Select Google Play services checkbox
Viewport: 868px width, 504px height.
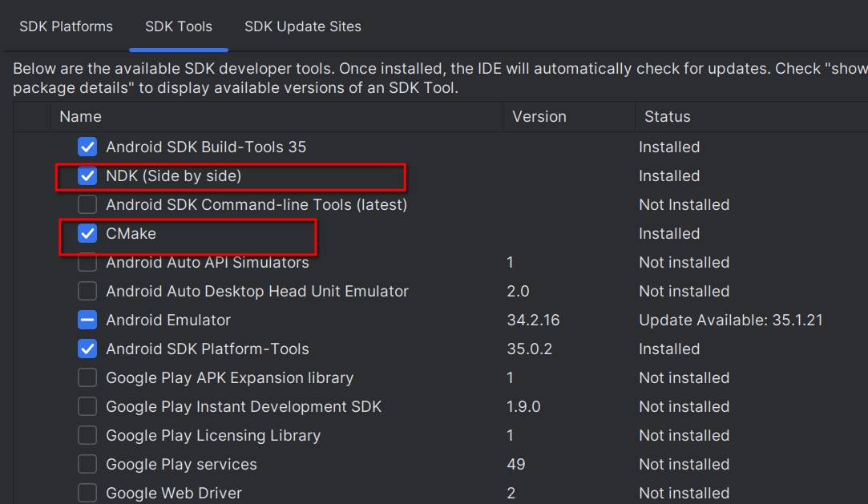point(87,465)
